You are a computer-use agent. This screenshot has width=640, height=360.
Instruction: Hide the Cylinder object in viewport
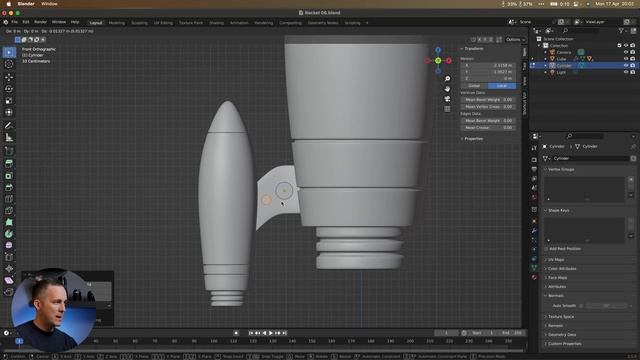click(626, 65)
